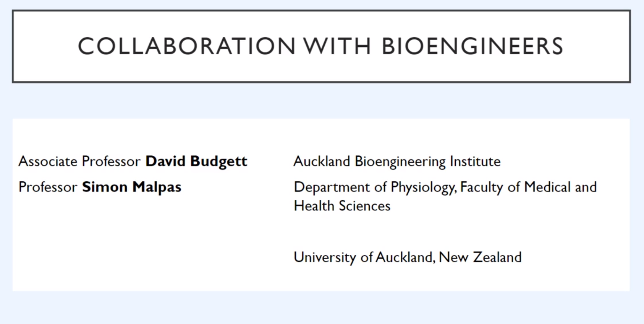Image resolution: width=644 pixels, height=324 pixels.
Task: Click the word "Institute" in the affiliation
Action: point(475,161)
